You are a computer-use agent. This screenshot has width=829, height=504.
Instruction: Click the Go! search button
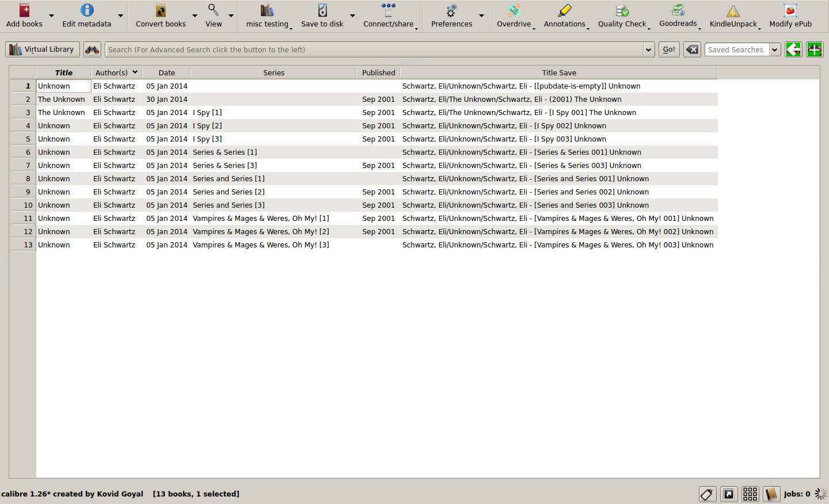pos(669,49)
